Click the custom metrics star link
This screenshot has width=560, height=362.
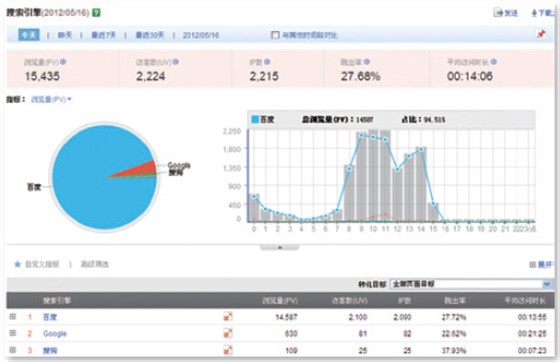pos(36,264)
